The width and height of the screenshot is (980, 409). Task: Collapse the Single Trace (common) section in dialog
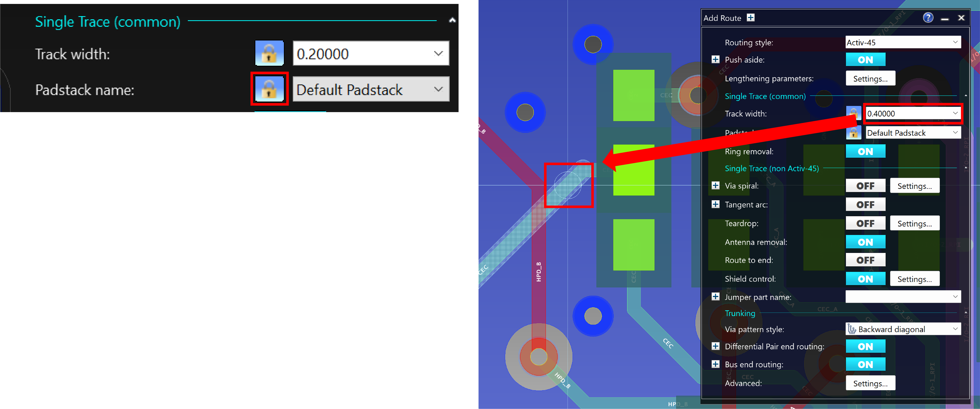[x=965, y=96]
